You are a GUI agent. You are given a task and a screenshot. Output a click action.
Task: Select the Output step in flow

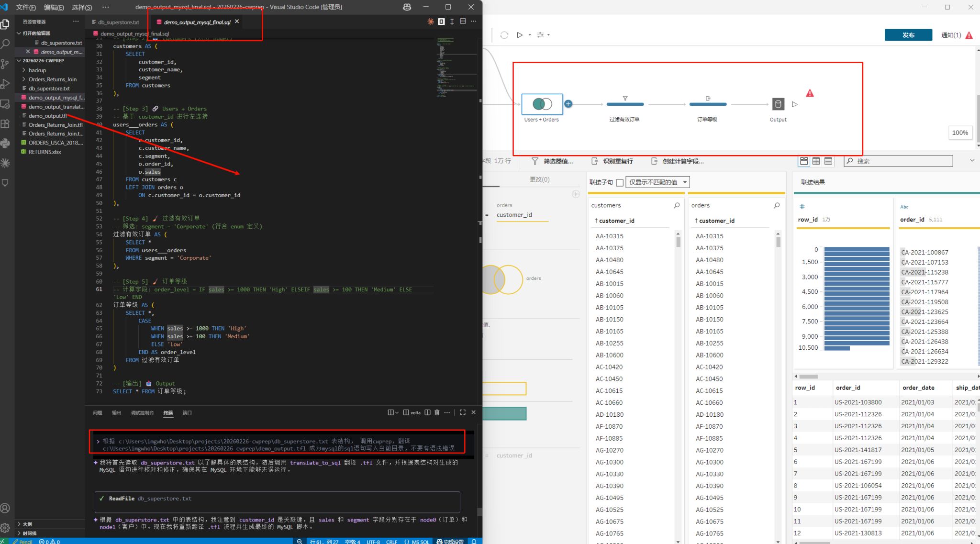tap(778, 104)
